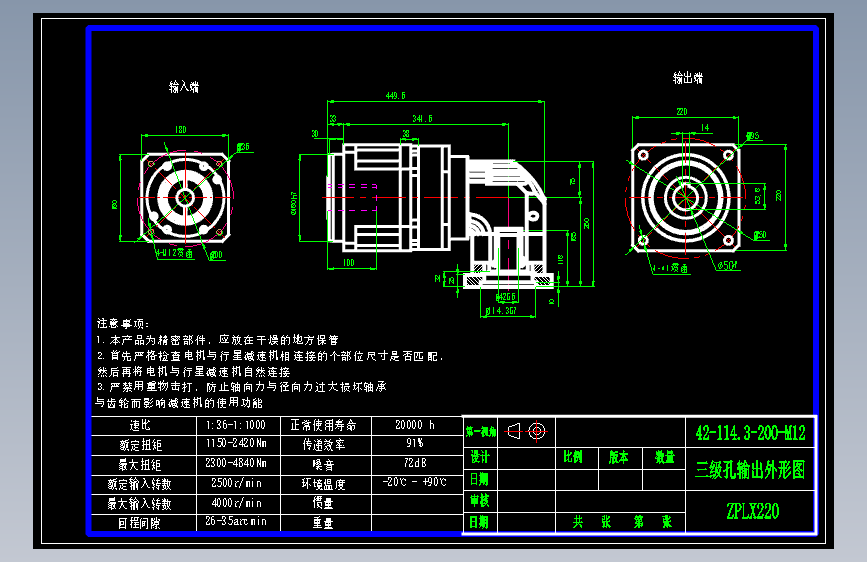Screen dimensions: 867x562
Task: Click the 1150-2420Nm value cell
Action: pyautogui.click(x=238, y=445)
